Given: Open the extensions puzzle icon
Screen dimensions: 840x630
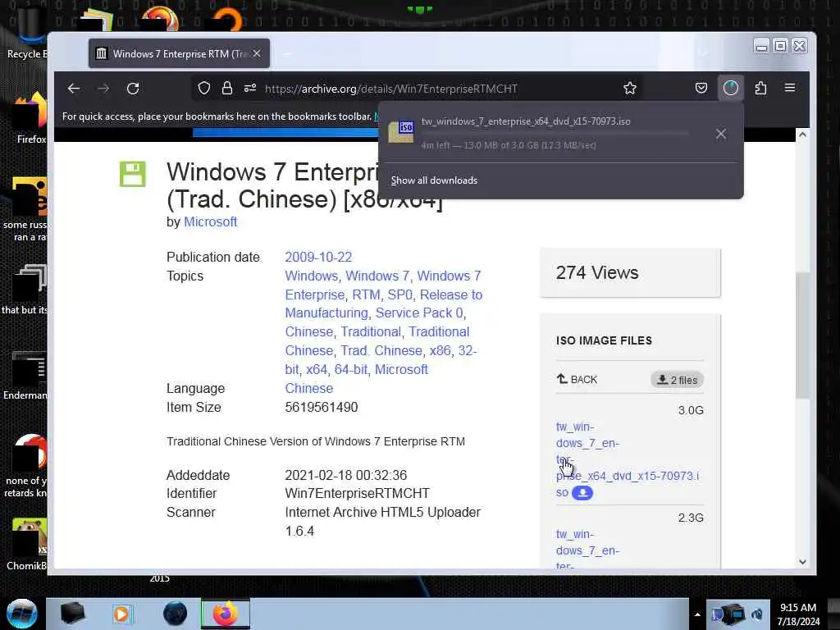Looking at the screenshot, I should pyautogui.click(x=760, y=88).
